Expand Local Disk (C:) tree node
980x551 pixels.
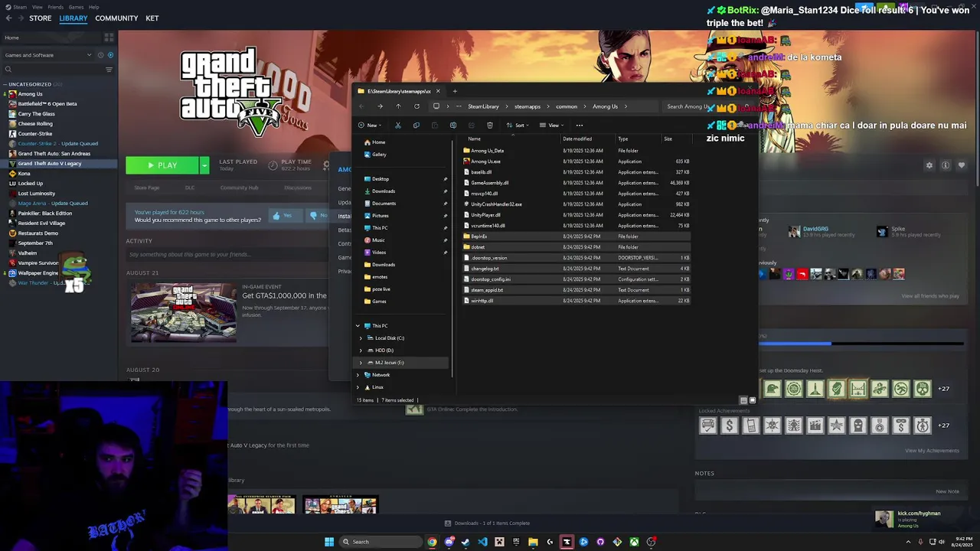pos(361,338)
